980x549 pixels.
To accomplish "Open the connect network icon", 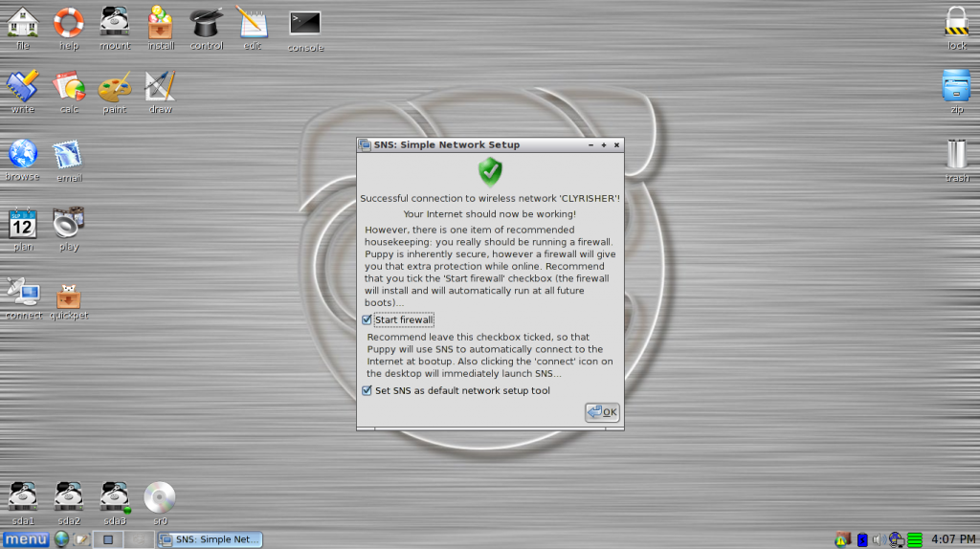I will pyautogui.click(x=23, y=293).
